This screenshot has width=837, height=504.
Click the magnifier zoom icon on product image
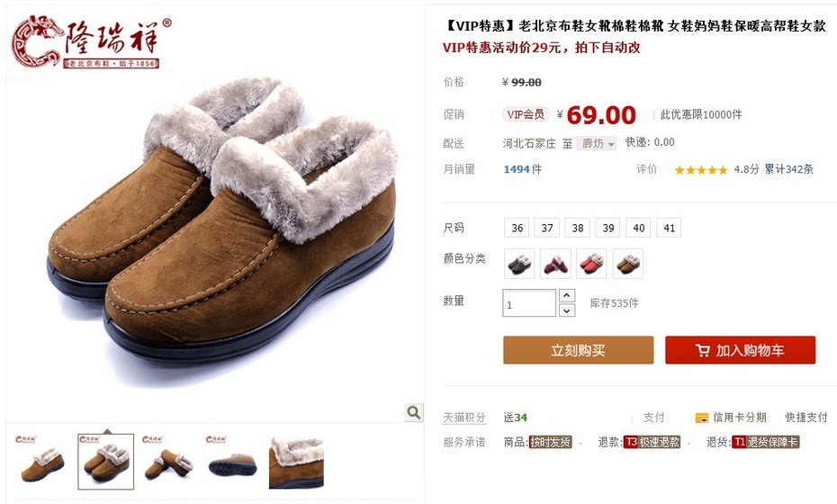pyautogui.click(x=413, y=412)
